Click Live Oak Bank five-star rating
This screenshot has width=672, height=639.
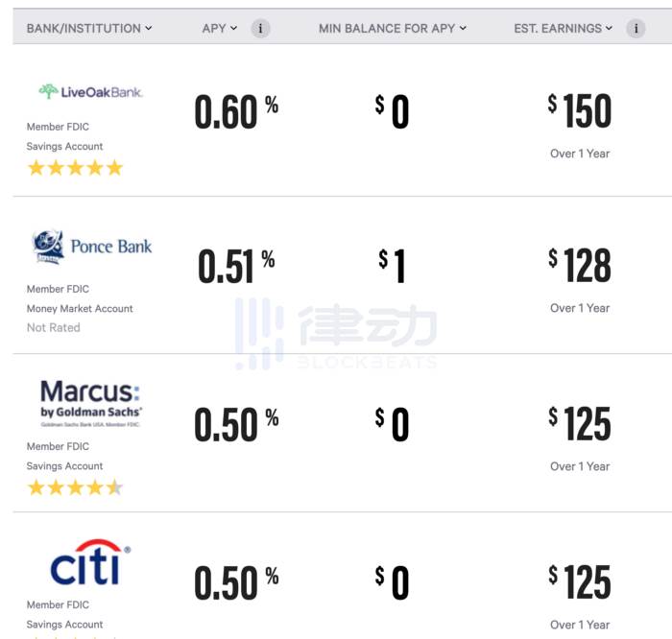point(76,168)
